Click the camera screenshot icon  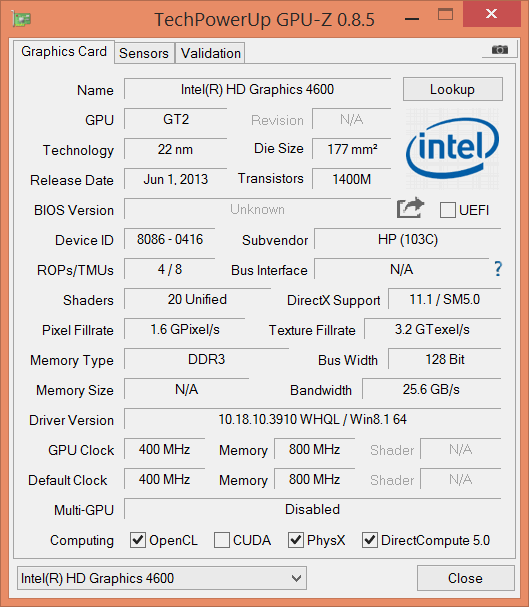pyautogui.click(x=500, y=50)
